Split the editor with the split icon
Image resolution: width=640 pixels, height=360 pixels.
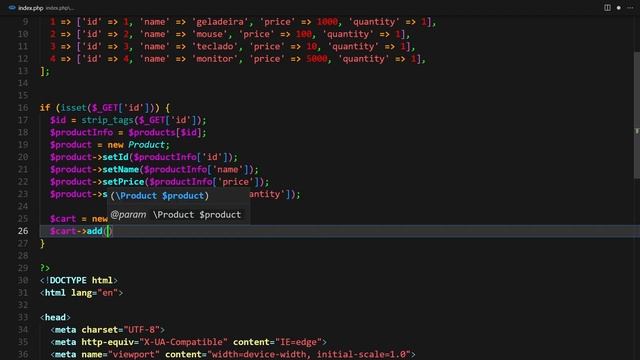coord(607,8)
